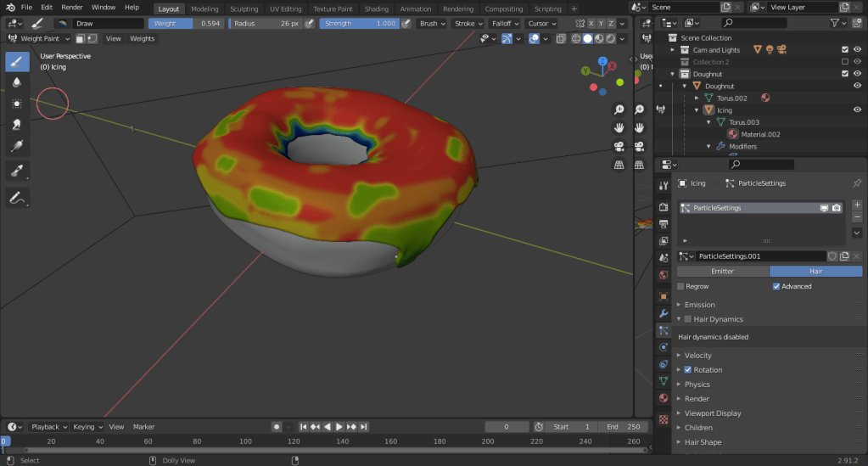This screenshot has height=466, width=868.
Task: Click the End frame field
Action: click(622, 427)
